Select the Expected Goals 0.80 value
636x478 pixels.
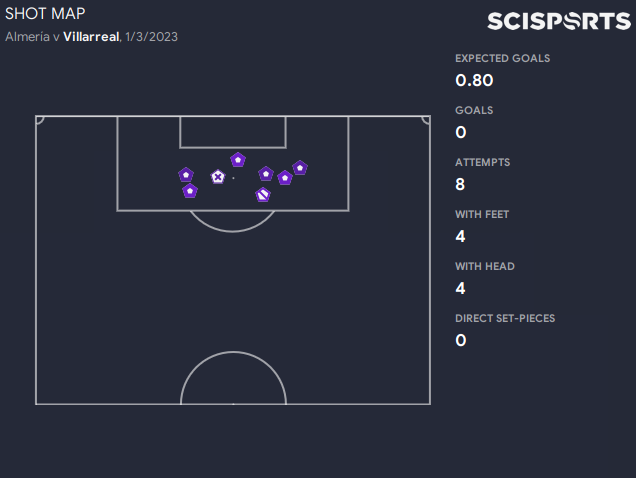pyautogui.click(x=474, y=81)
